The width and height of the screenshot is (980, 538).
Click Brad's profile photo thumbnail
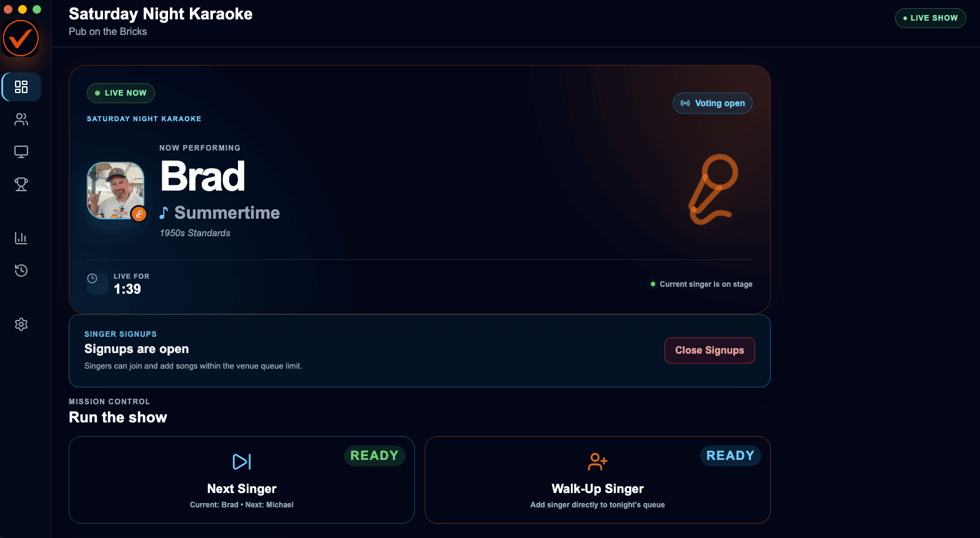tap(116, 191)
